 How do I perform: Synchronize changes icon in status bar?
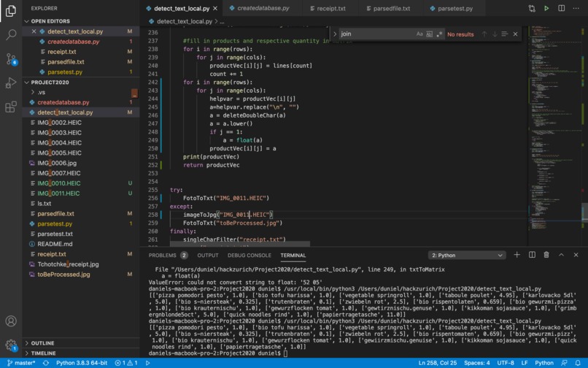click(x=46, y=363)
